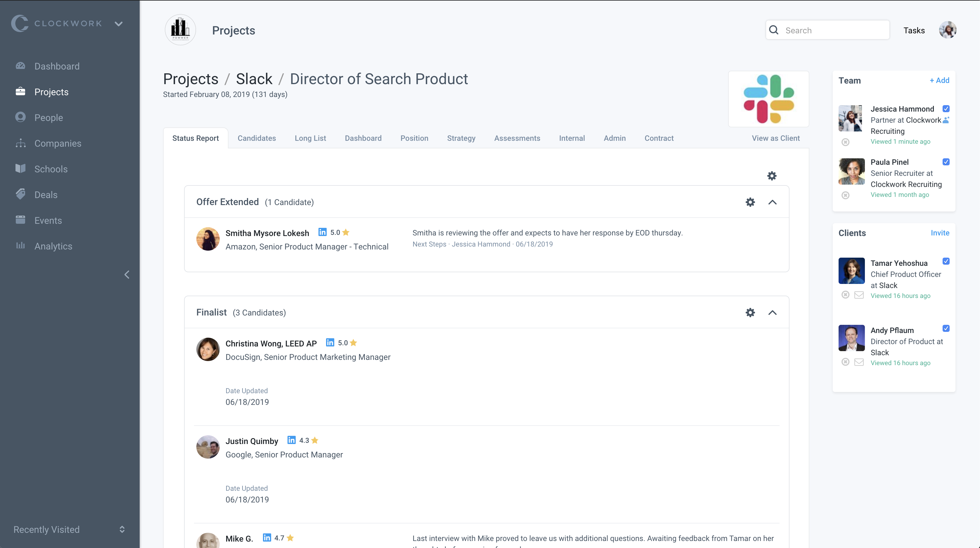Click the Search input field
The image size is (980, 548).
click(827, 30)
